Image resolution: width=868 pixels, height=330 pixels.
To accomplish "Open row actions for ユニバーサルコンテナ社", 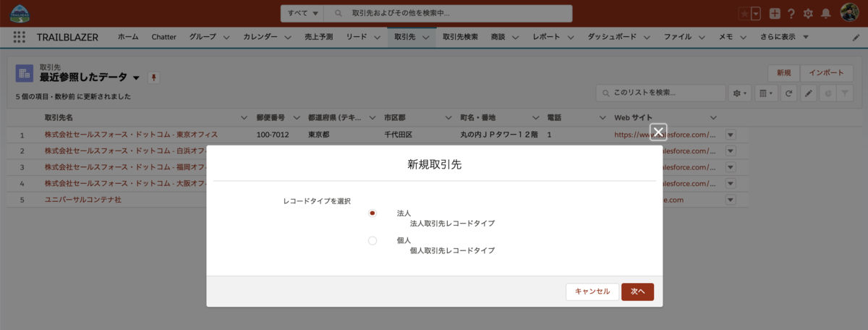I will point(730,200).
